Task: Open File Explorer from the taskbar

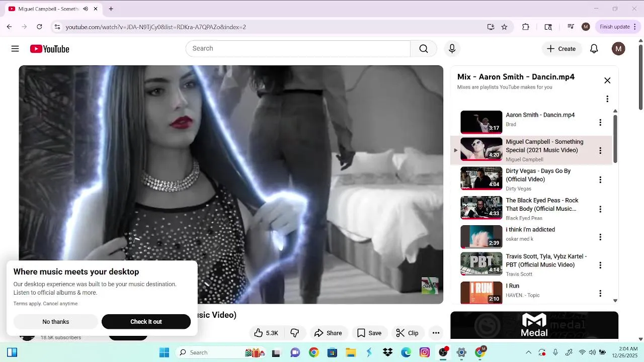Action: 350,352
